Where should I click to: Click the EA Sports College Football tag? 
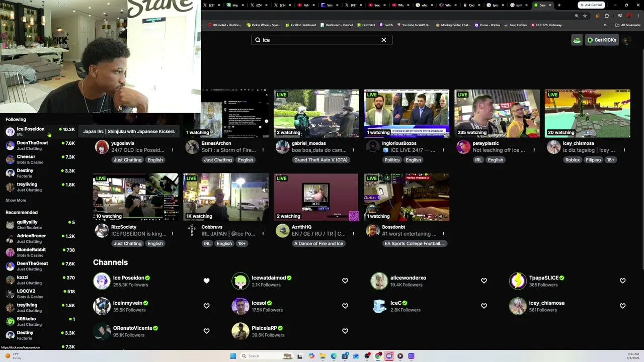414,244
